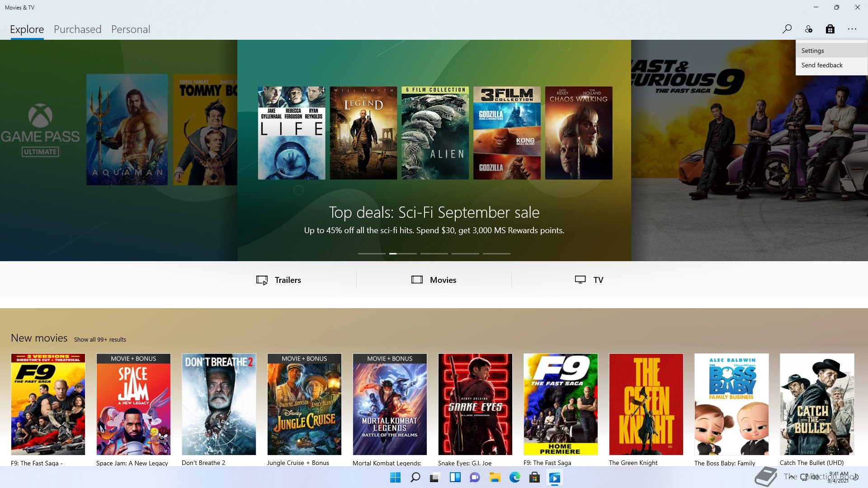Open the search magnifier icon
This screenshot has height=488, width=868.
point(787,29)
